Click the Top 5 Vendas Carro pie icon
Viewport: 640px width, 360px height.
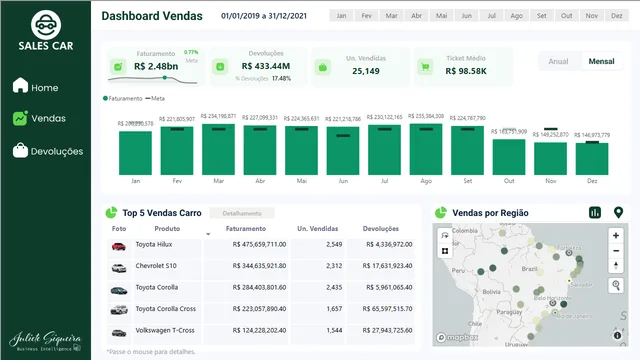(111, 213)
